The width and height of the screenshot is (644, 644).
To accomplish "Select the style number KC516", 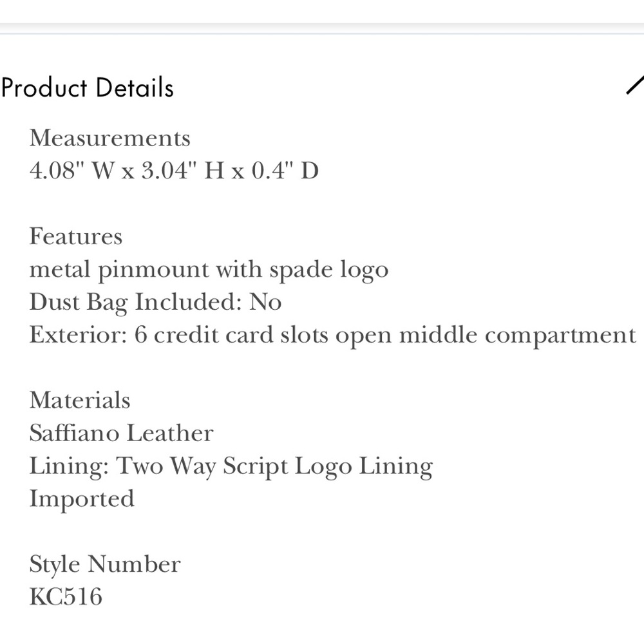I will [x=66, y=597].
